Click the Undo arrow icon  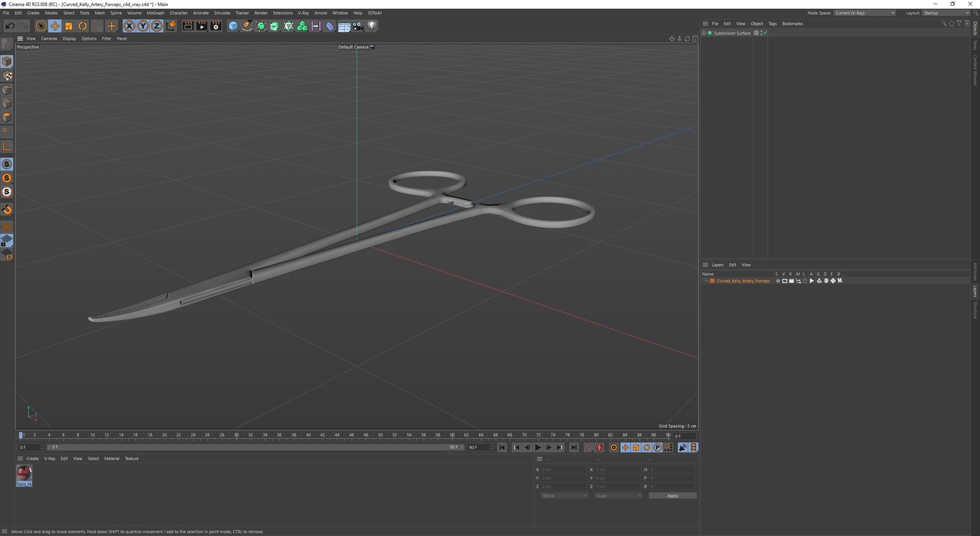[x=10, y=26]
